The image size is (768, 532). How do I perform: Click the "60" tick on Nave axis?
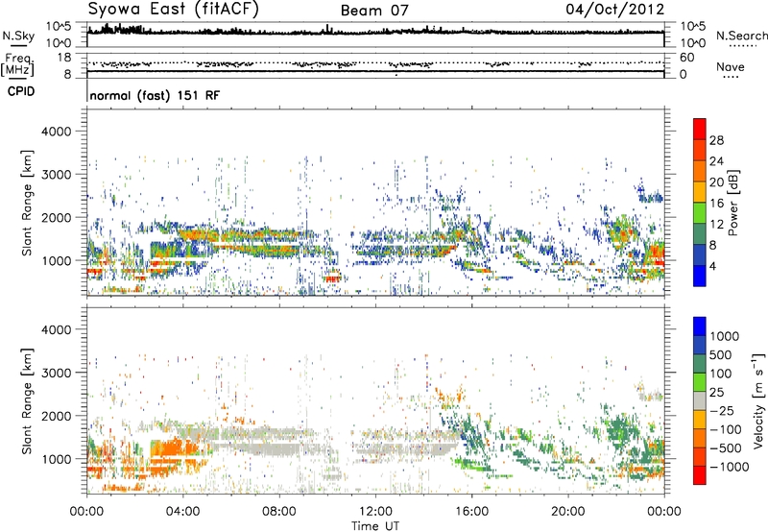tap(686, 58)
